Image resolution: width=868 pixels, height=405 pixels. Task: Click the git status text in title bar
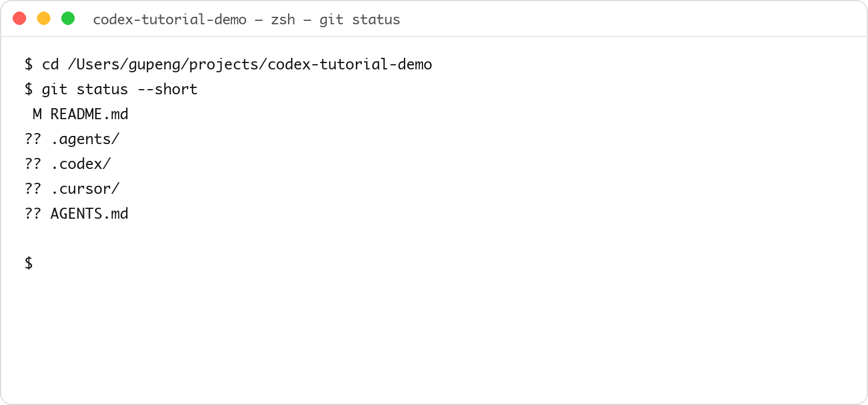tap(360, 20)
